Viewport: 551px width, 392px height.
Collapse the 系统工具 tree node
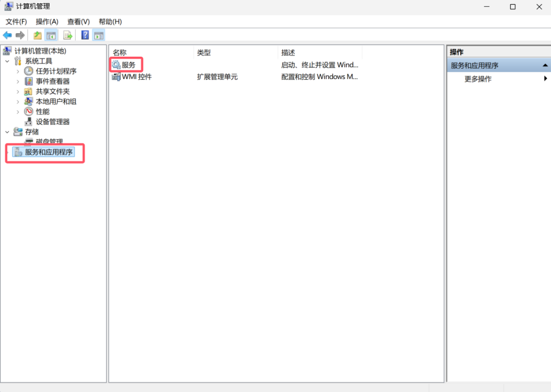click(x=7, y=61)
